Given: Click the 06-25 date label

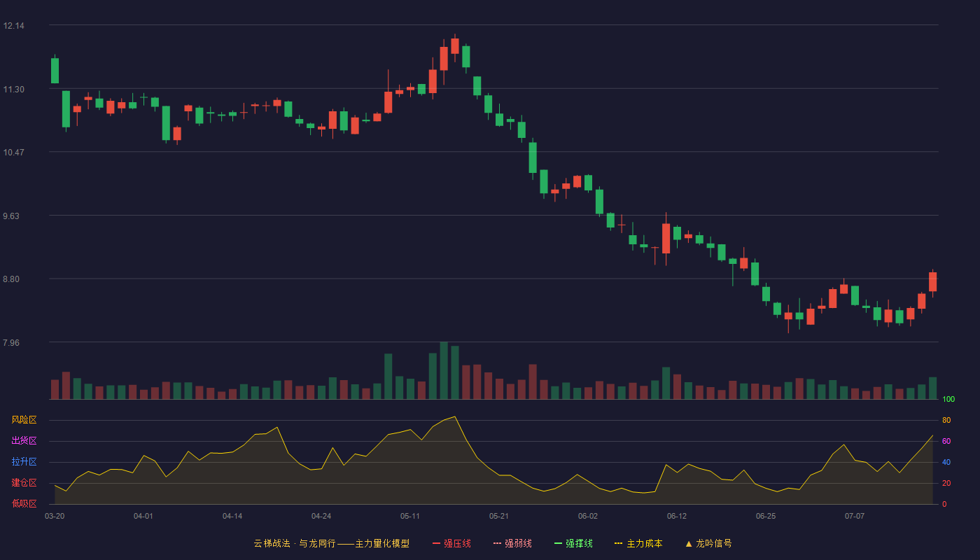Looking at the screenshot, I should [x=766, y=516].
